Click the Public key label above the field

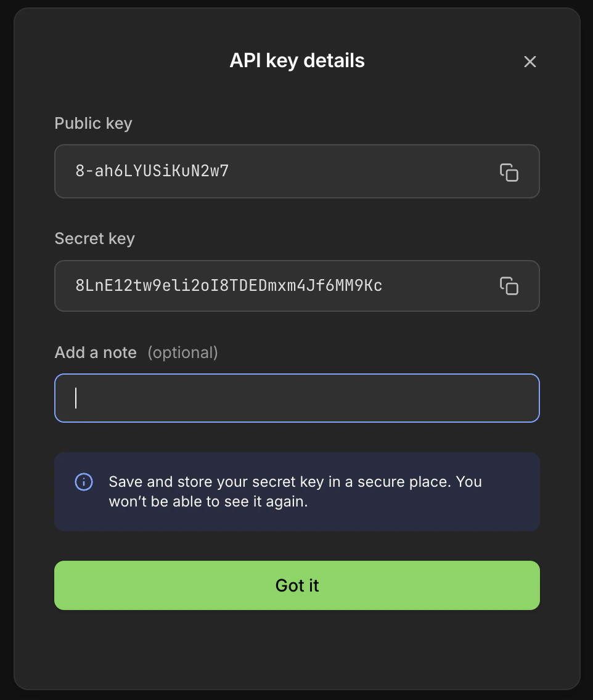(93, 123)
